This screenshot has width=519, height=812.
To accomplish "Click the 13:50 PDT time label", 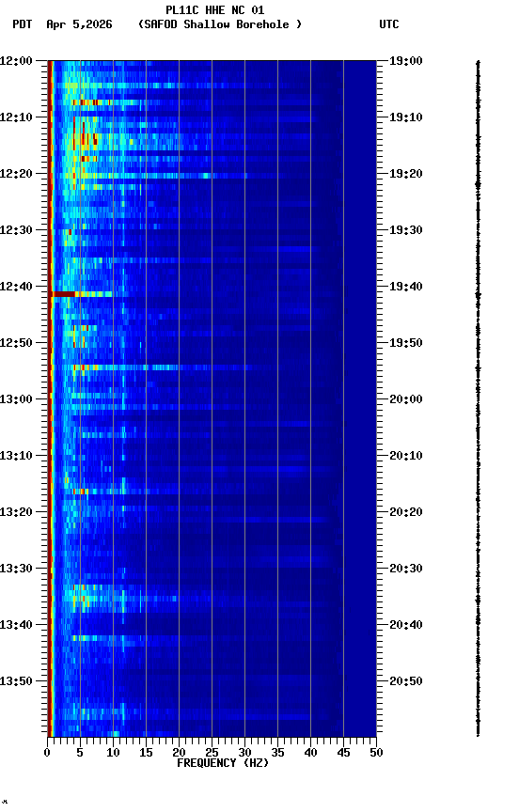I will [16, 681].
